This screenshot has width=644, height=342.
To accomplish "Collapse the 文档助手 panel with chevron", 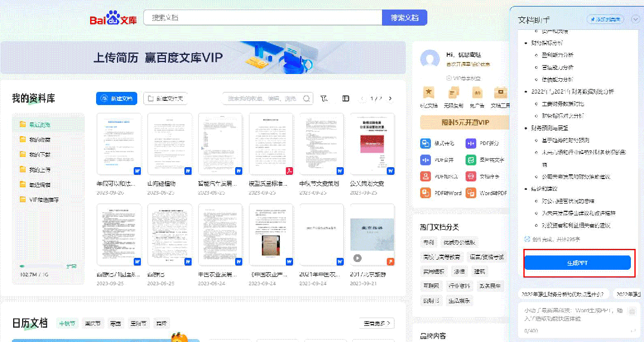I will coord(635,19).
